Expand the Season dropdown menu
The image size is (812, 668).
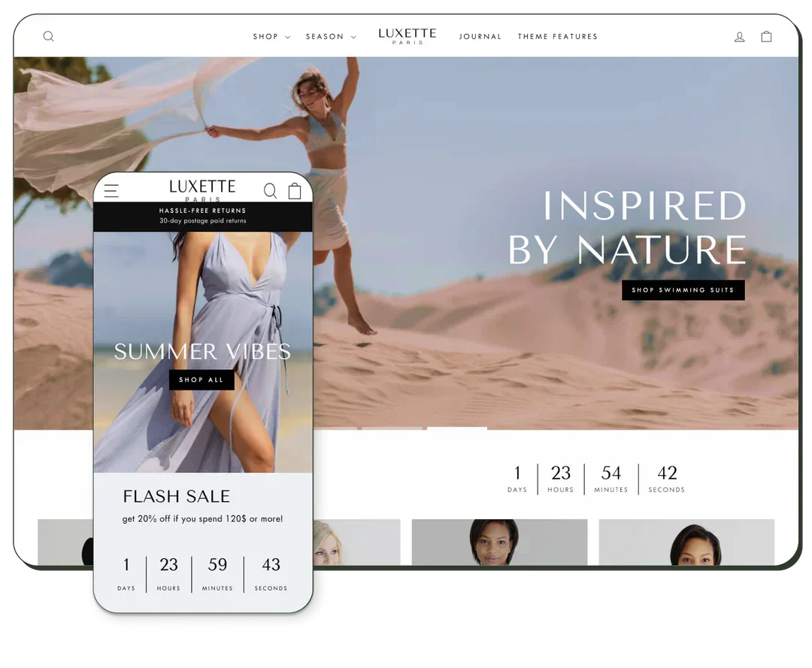pyautogui.click(x=330, y=36)
